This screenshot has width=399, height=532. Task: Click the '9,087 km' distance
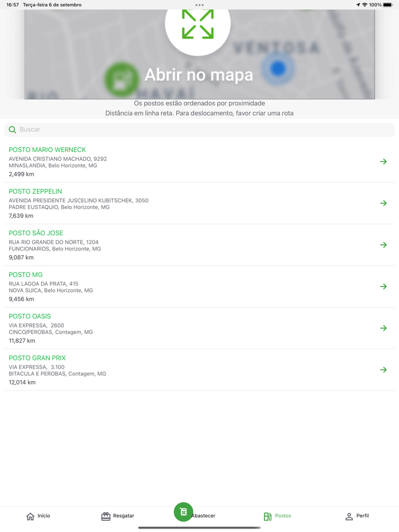point(21,257)
